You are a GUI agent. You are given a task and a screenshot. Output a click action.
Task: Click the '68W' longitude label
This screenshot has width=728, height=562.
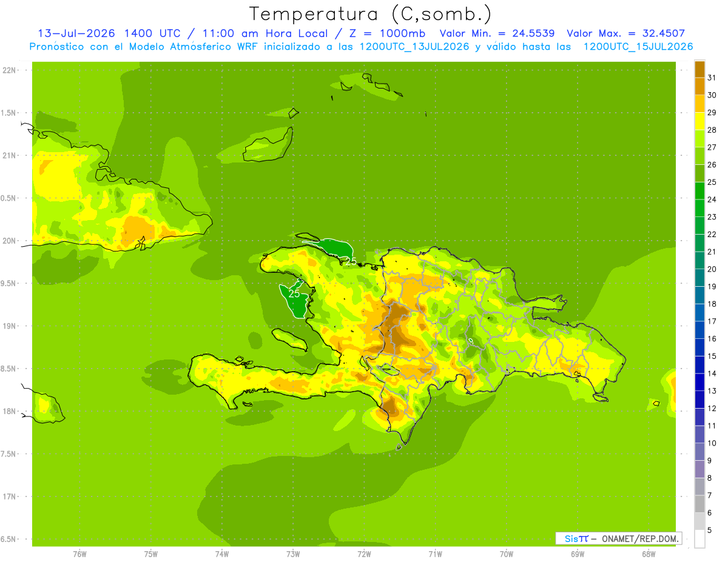pyautogui.click(x=649, y=554)
